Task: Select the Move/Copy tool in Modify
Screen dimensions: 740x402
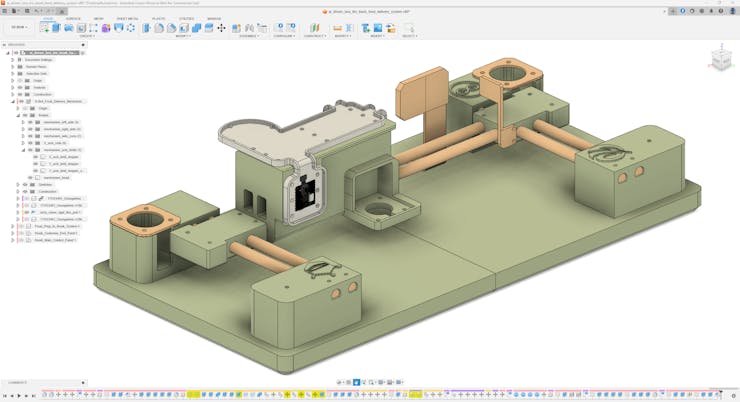Action: tap(221, 28)
